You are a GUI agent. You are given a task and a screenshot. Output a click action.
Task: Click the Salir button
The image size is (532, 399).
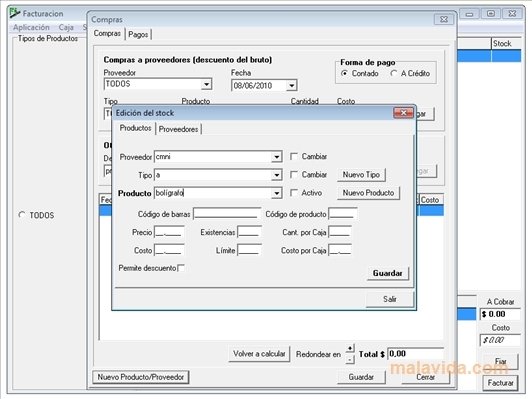click(x=390, y=299)
